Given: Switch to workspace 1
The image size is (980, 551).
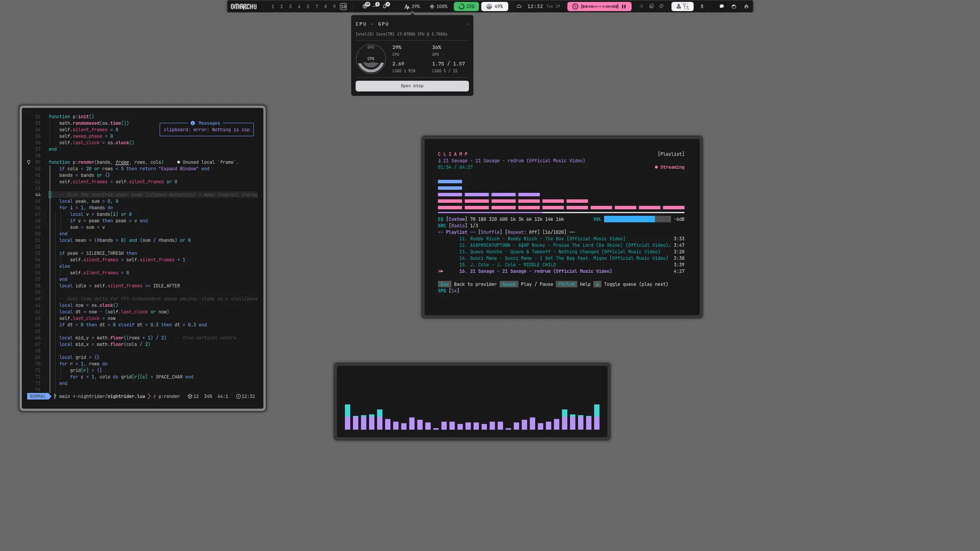Looking at the screenshot, I should pyautogui.click(x=273, y=7).
